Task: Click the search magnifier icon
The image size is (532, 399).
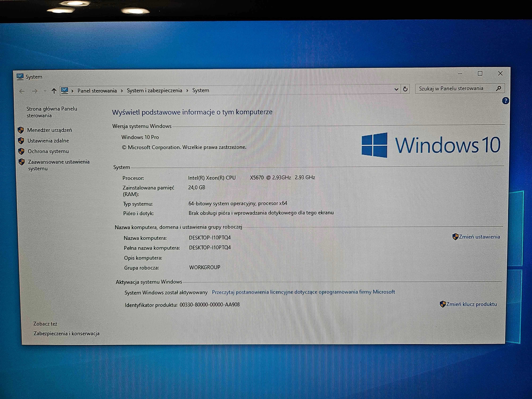Action: (x=499, y=88)
